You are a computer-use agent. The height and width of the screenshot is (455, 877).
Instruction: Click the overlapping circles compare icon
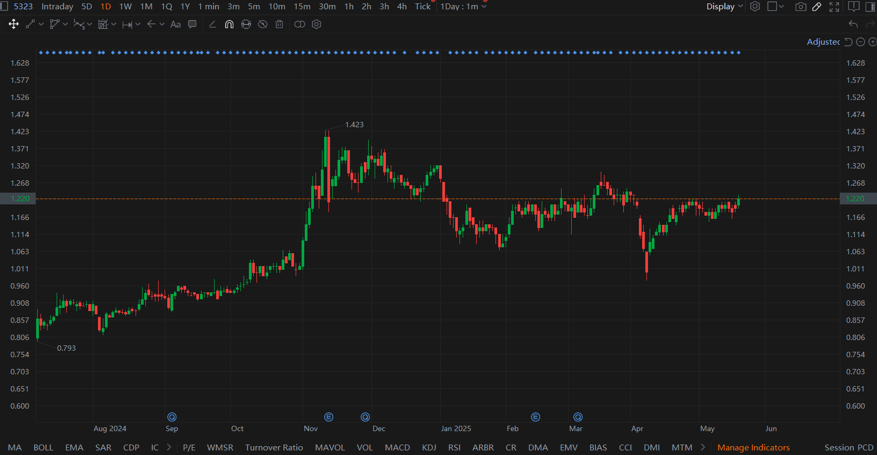click(x=299, y=24)
